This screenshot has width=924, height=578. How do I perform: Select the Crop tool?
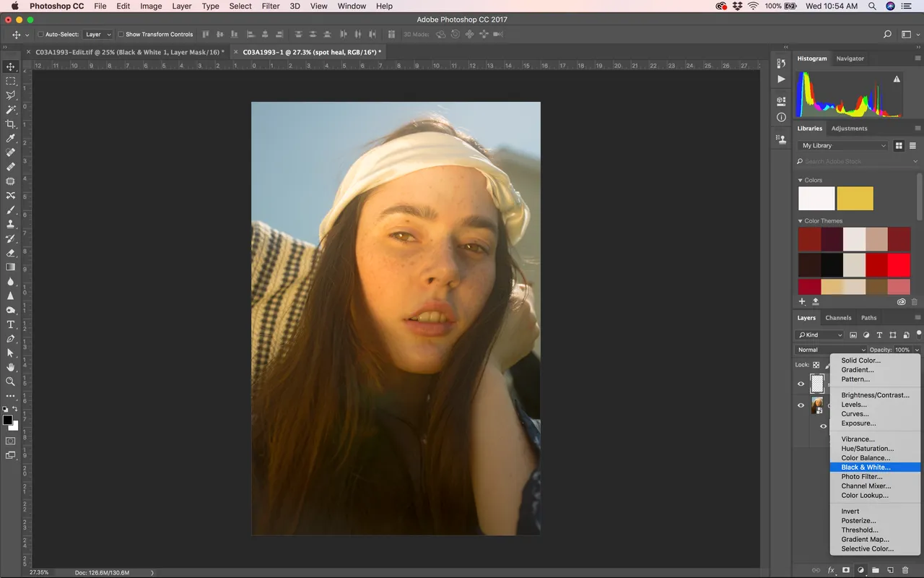(x=11, y=124)
